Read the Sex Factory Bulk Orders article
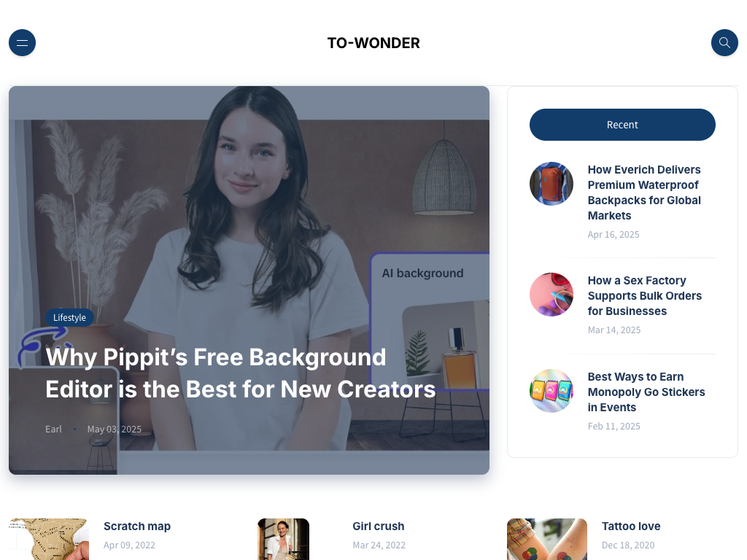 tap(645, 296)
